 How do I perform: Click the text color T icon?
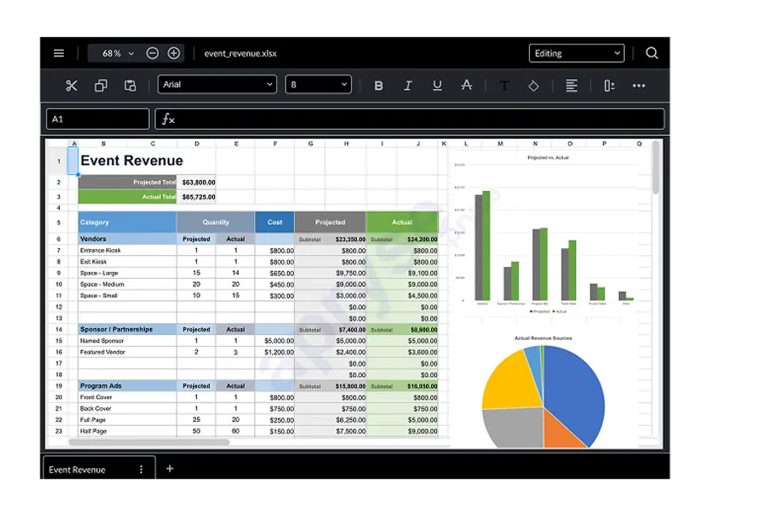[x=504, y=86]
